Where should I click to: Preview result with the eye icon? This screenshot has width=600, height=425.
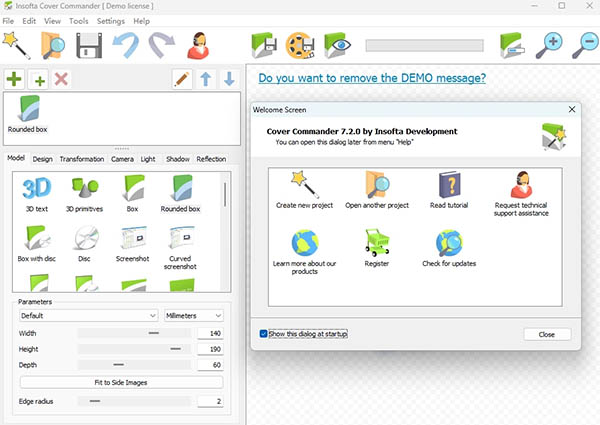pyautogui.click(x=337, y=46)
